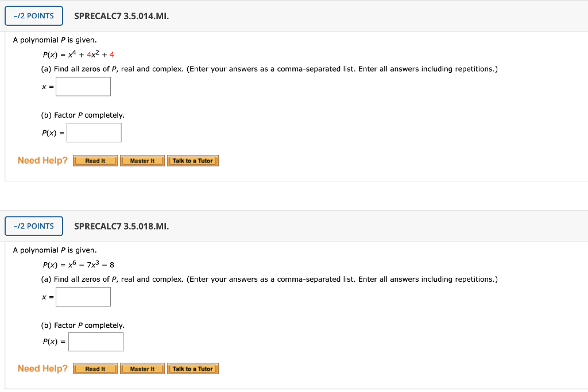
Task: Click the -/2 POINTS badge for 3.5.018
Action: click(33, 226)
